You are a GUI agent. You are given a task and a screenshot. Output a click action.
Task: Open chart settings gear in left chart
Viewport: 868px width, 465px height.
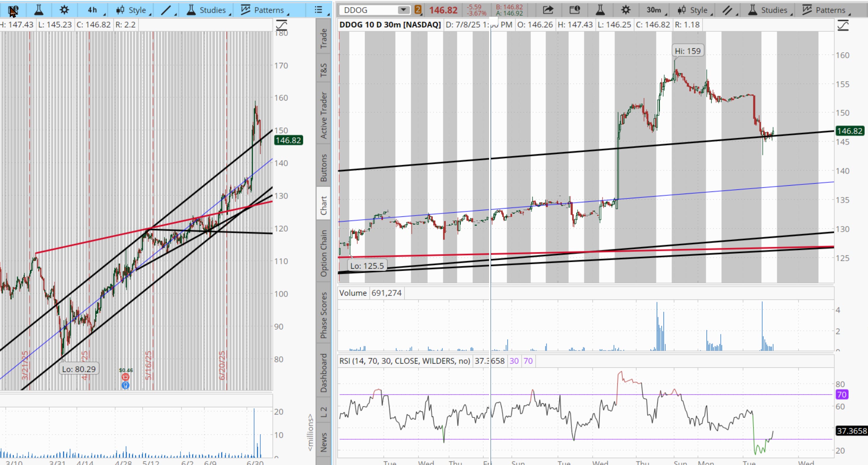64,10
